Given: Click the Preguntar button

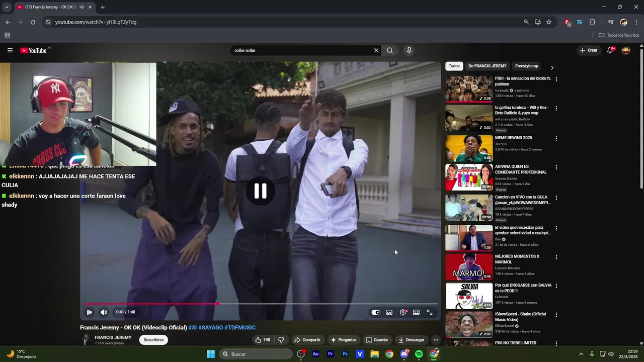Looking at the screenshot, I should (x=343, y=340).
